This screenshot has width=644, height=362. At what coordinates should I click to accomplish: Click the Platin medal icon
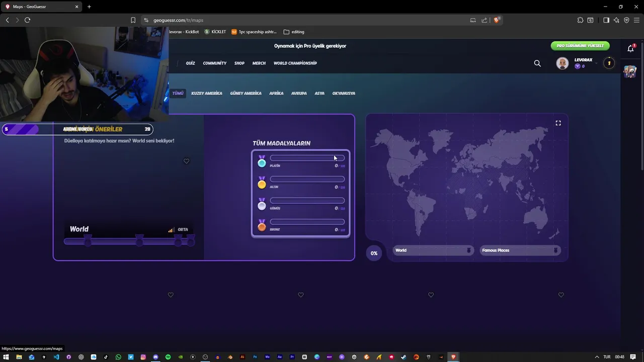[262, 161]
